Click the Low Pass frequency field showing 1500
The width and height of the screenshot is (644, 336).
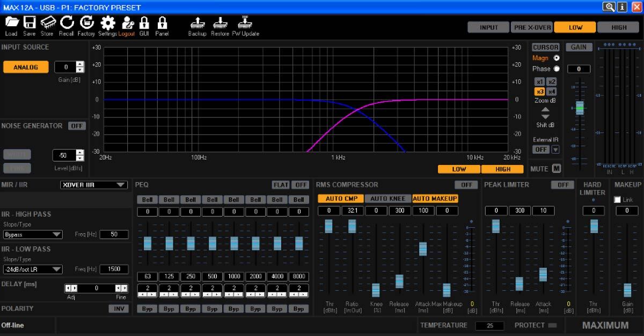(x=114, y=270)
